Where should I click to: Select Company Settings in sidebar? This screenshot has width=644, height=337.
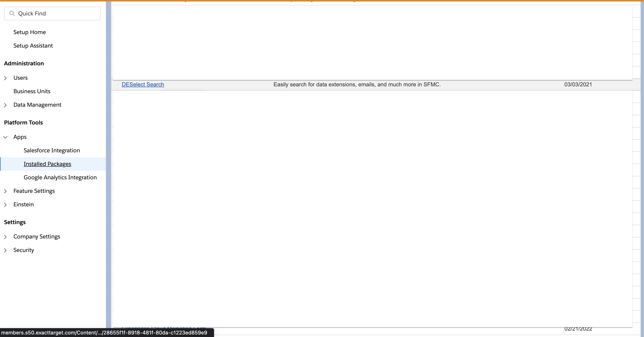pos(37,236)
